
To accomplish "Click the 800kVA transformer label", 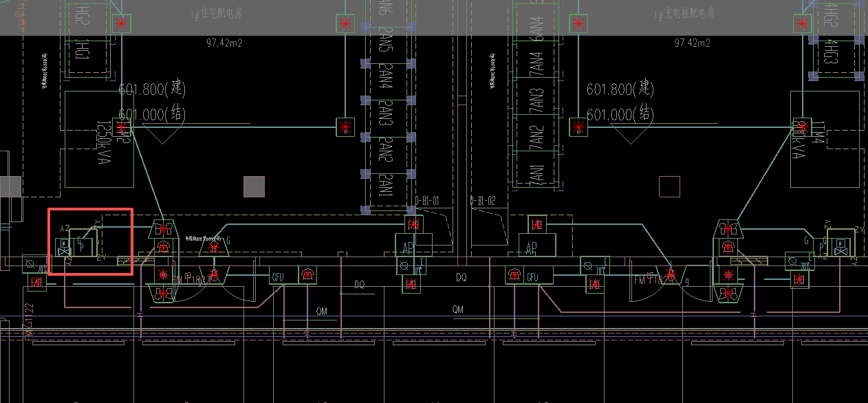I will (799, 140).
